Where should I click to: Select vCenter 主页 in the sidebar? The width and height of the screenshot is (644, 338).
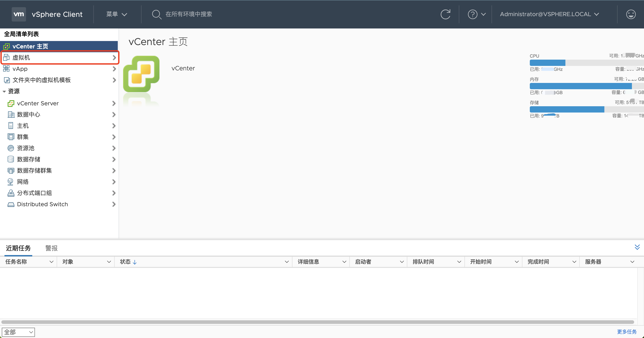point(59,46)
